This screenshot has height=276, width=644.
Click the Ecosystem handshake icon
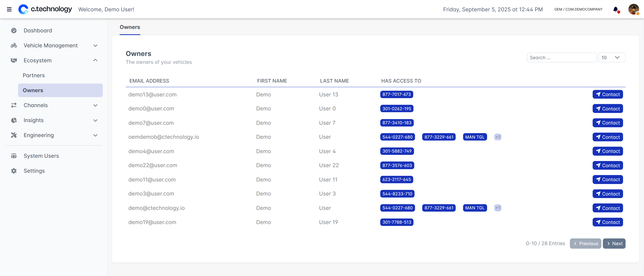[x=14, y=61]
